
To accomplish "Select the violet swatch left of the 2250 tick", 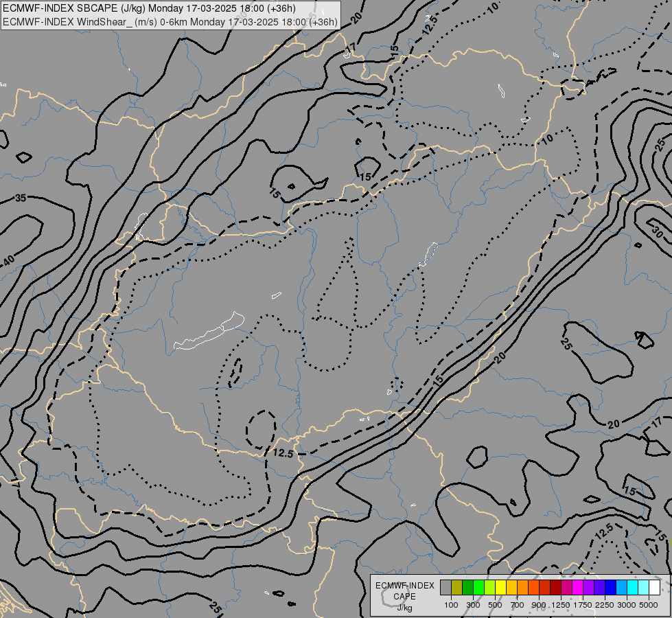I will click(x=599, y=587).
